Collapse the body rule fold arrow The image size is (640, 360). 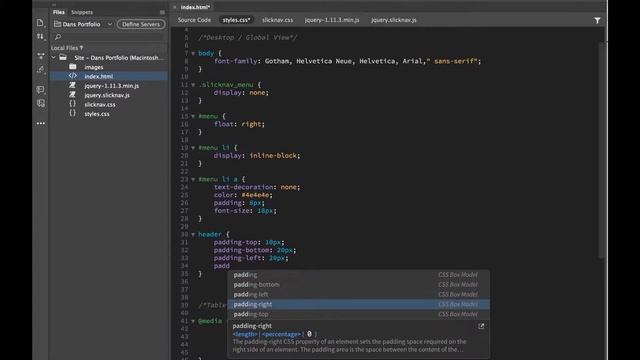(x=193, y=53)
